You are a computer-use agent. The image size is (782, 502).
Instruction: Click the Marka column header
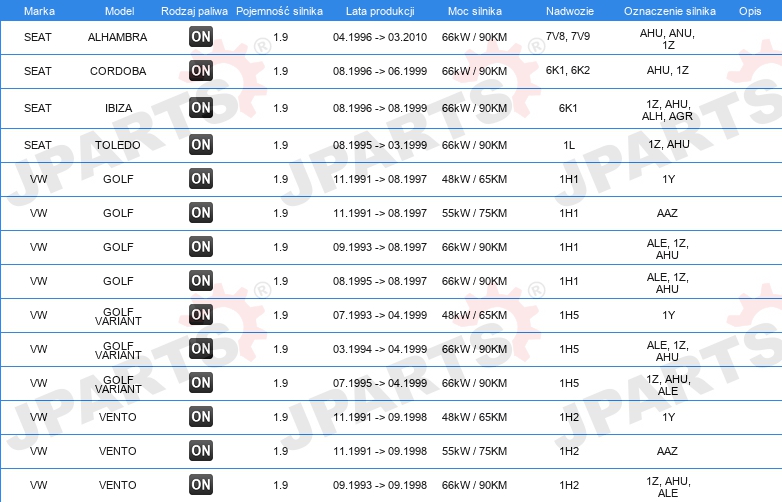[x=39, y=11]
